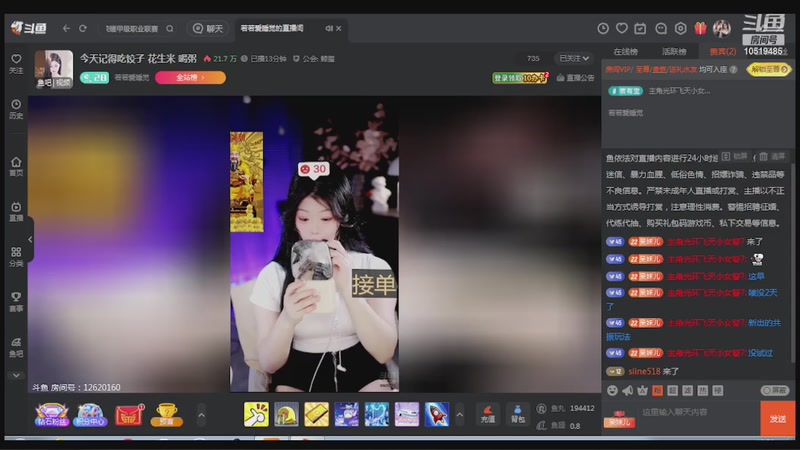Open the 已关注 follow dropdown

point(574,59)
